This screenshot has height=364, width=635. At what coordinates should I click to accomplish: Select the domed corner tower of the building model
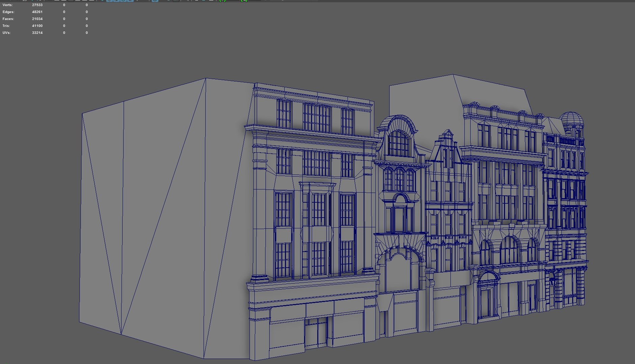(x=572, y=125)
